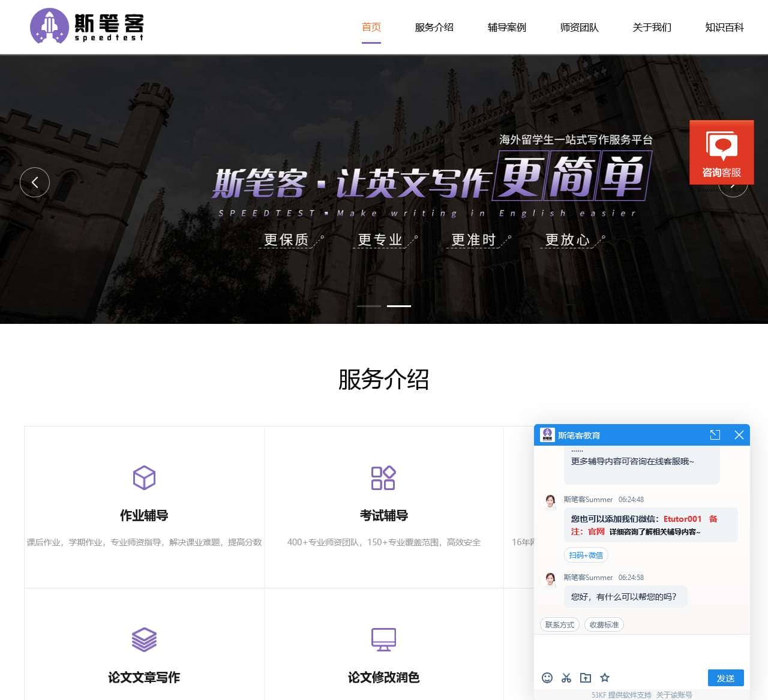Click the scissors screenshot icon in chat toolbar
768x700 pixels.
(566, 677)
